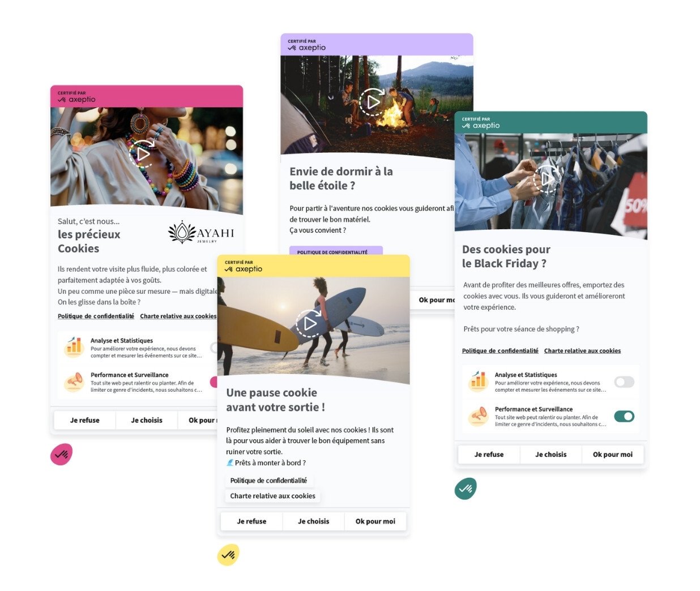Click the pink Axeptio round badge icon
700x591 pixels.
[61, 454]
